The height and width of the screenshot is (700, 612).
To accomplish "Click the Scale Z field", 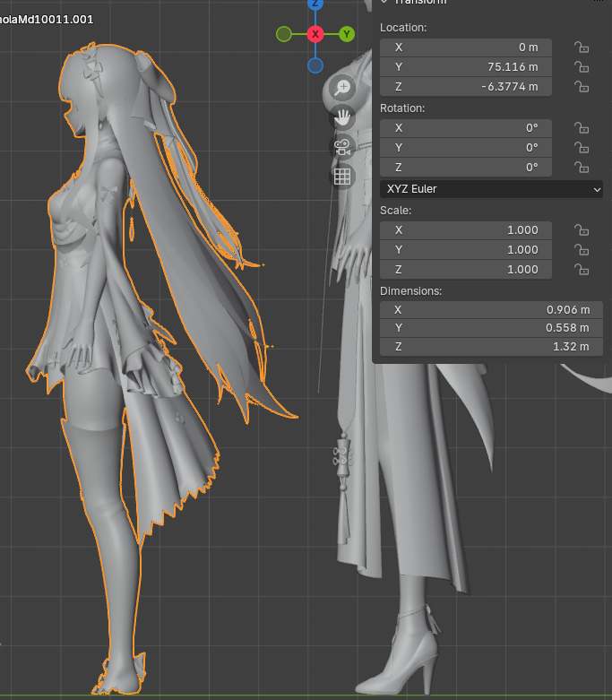I will coord(466,270).
